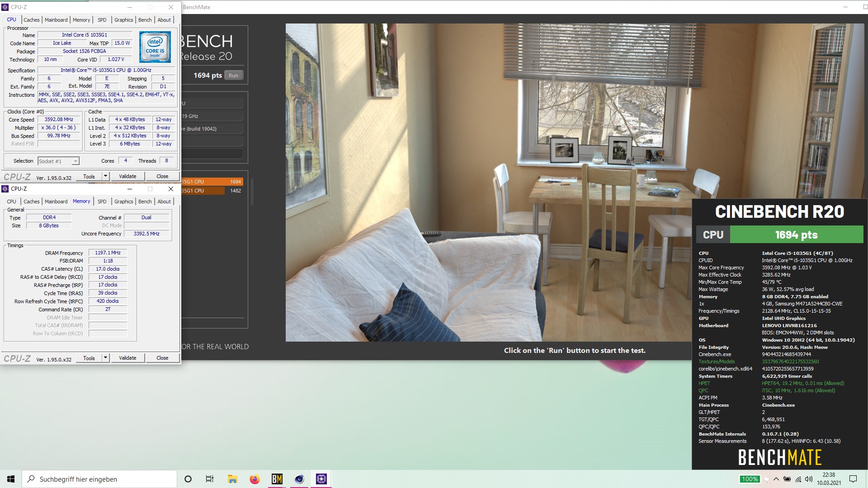Click the CAS# Latency 17.0 clocks value
Image resolution: width=868 pixels, height=488 pixels.
coord(108,269)
